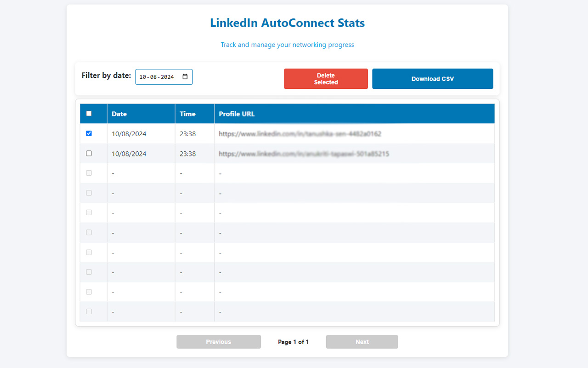Click the LinkedIn AutoConnect Stats heading
588x368 pixels.
tap(288, 23)
